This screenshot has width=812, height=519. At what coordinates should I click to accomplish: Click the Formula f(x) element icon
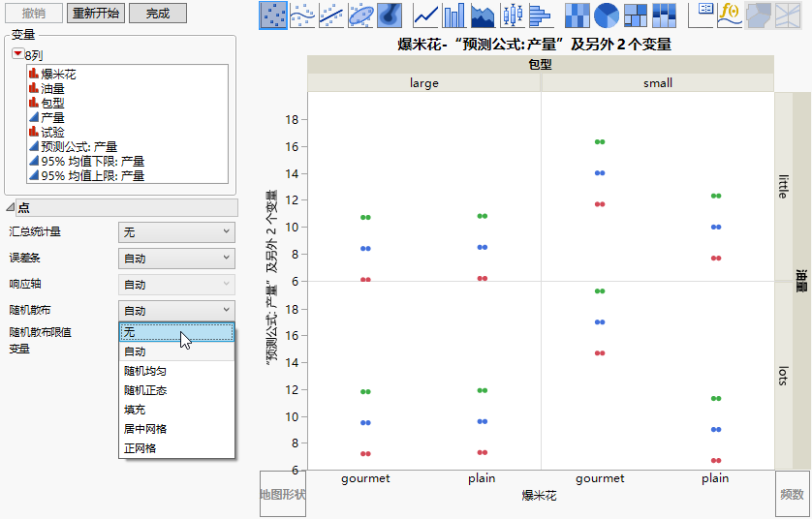point(729,15)
